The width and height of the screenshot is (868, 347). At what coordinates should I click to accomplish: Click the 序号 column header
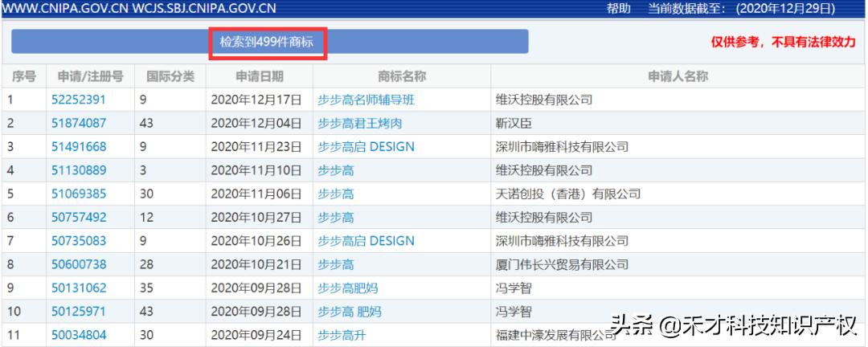tap(24, 76)
